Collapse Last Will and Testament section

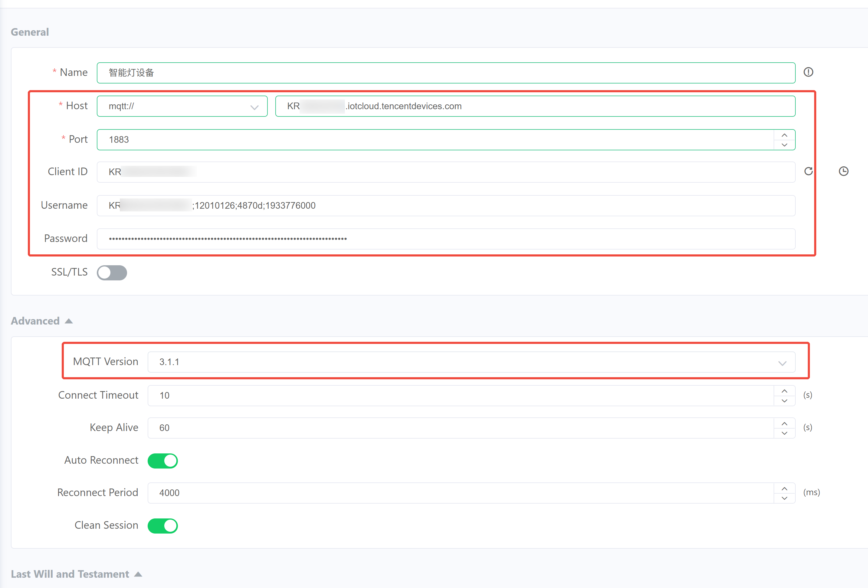pyautogui.click(x=138, y=574)
